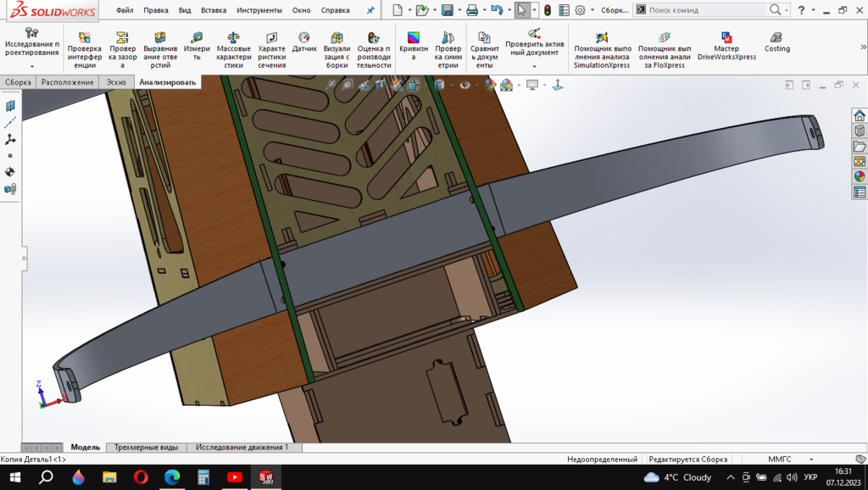The width and height of the screenshot is (868, 490).
Task: Toggle the hide/show items eye icon
Action: (465, 85)
